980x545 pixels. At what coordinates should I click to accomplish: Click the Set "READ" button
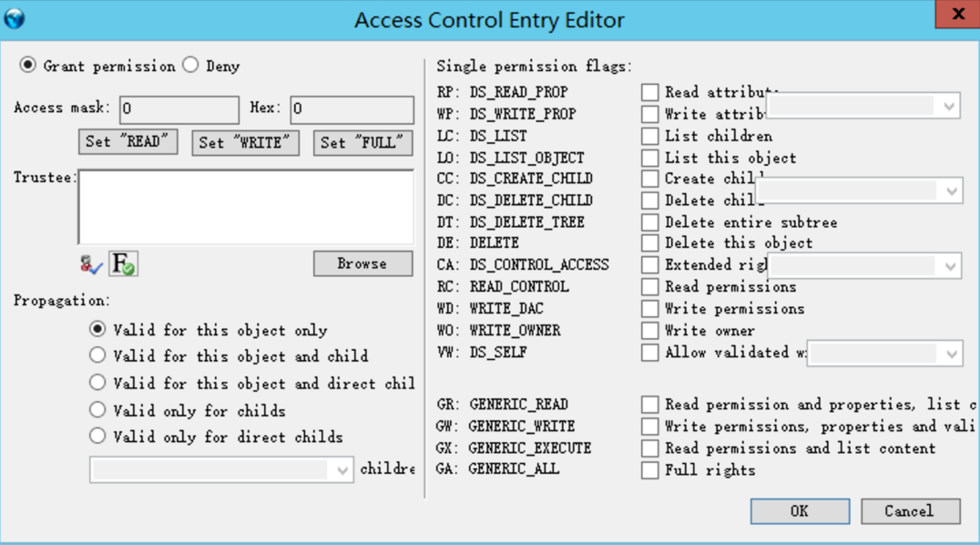pyautogui.click(x=128, y=141)
